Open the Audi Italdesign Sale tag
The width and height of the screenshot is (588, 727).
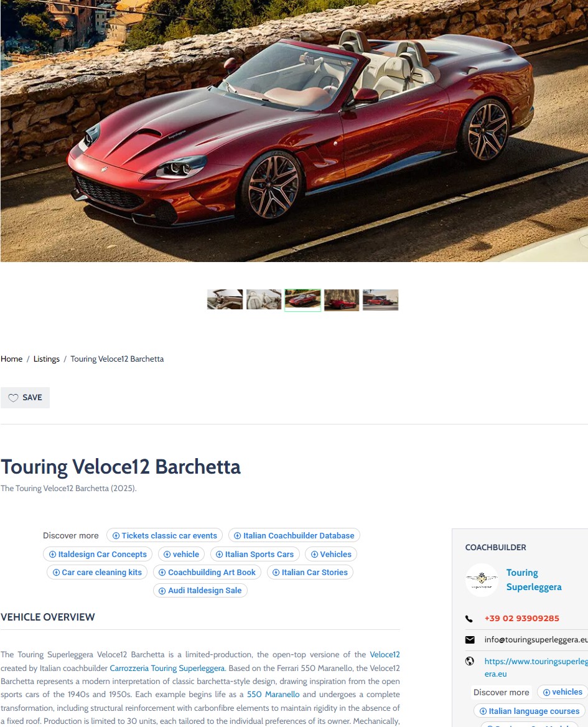tap(200, 590)
